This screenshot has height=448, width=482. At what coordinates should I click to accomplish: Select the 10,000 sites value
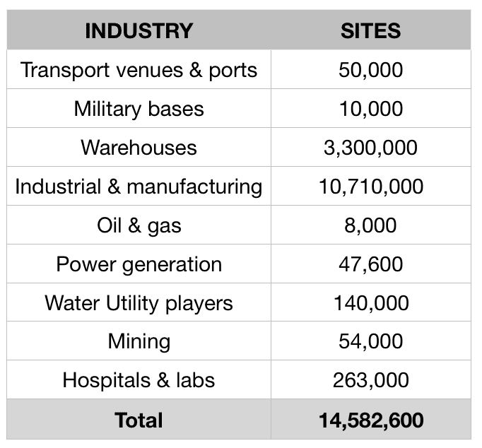(x=370, y=109)
